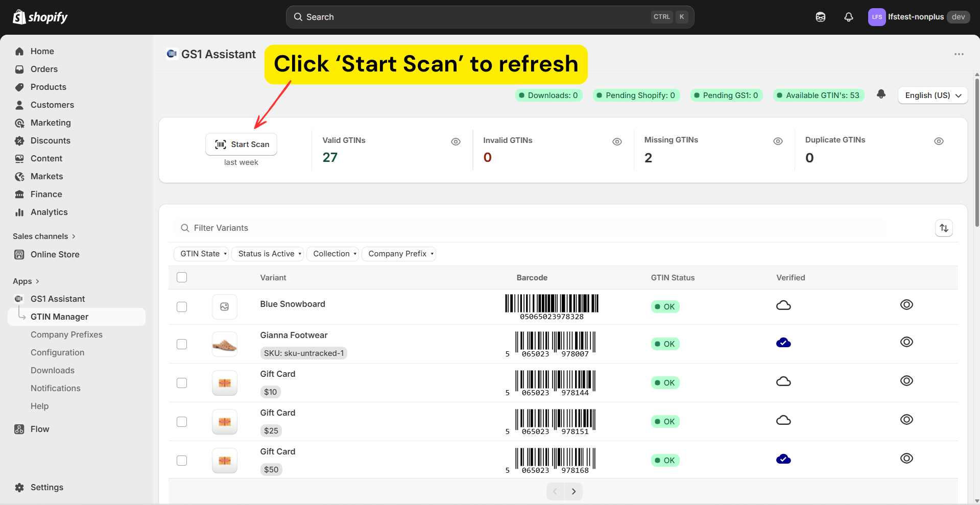980x505 pixels.
Task: Open Configuration page
Action: coord(57,352)
